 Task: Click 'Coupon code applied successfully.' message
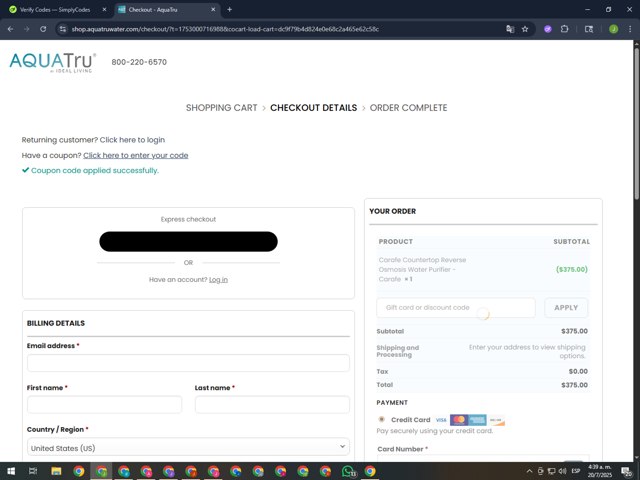pos(95,171)
